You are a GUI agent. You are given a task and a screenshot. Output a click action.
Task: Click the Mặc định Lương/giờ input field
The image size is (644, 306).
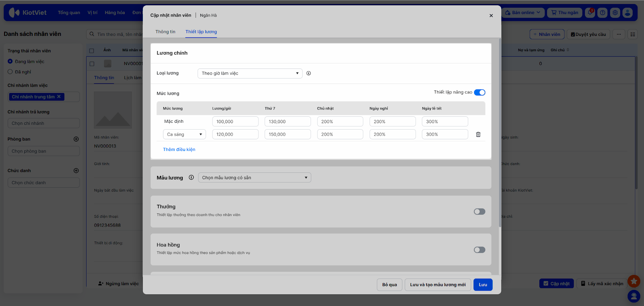pyautogui.click(x=235, y=122)
